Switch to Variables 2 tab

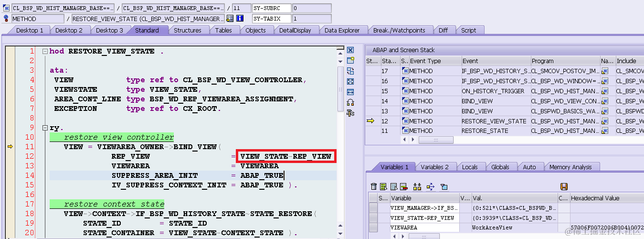pos(434,167)
